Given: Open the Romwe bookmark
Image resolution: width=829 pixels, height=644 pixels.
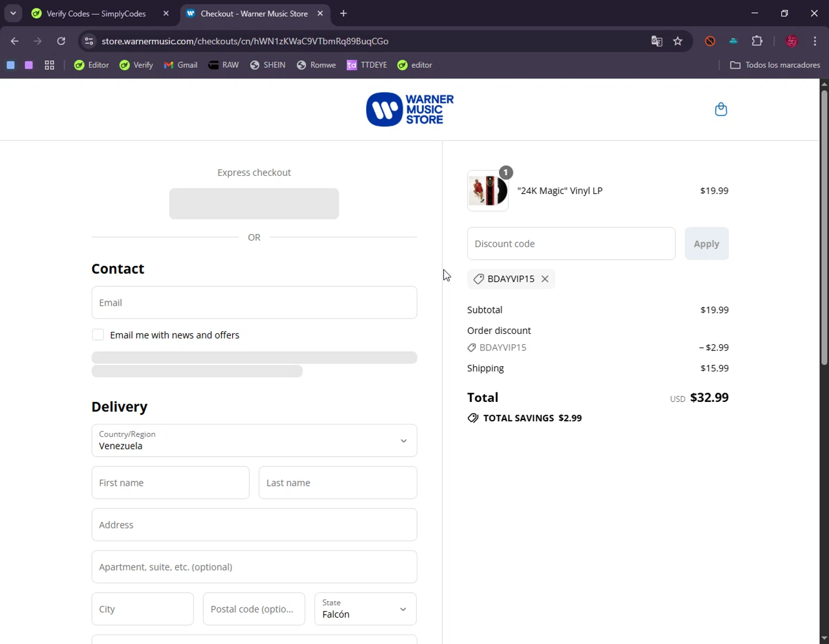Looking at the screenshot, I should click(x=316, y=65).
